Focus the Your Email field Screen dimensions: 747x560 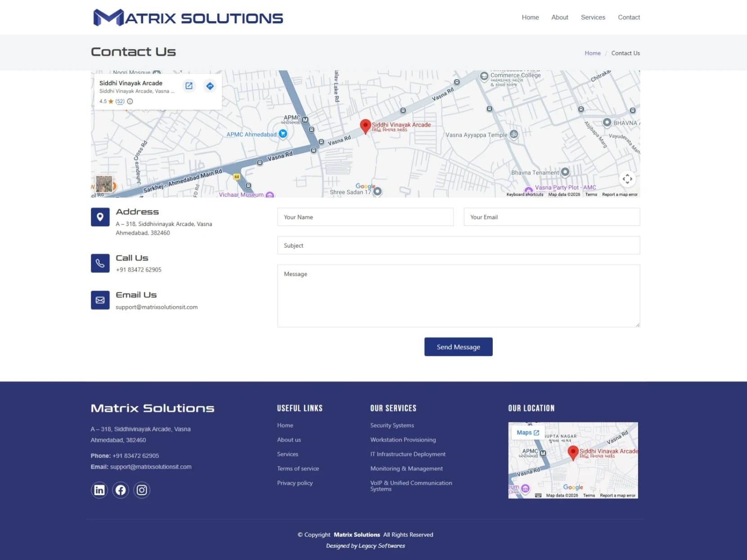point(551,217)
